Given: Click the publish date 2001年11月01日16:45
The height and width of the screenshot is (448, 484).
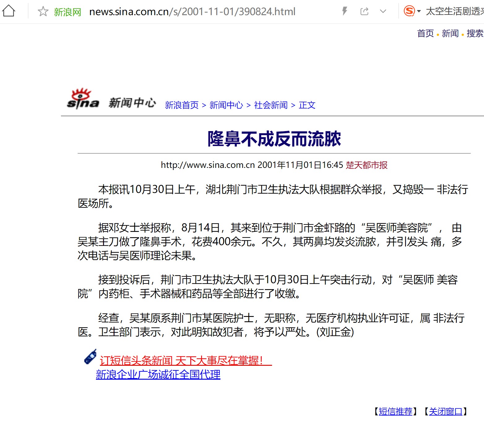Looking at the screenshot, I should 300,165.
